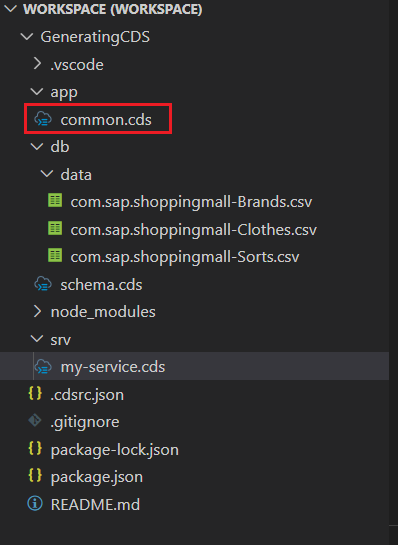Click the CSV table icon for Clothes.csv
The height and width of the screenshot is (545, 398).
pos(55,229)
